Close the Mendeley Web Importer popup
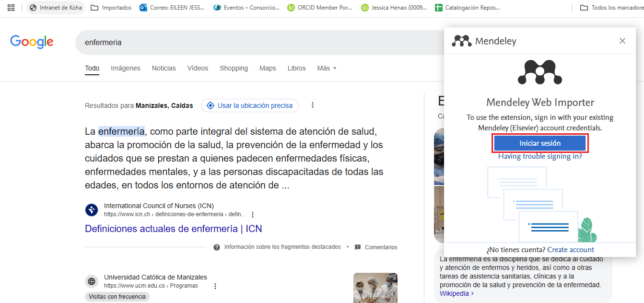Screen dimensions: 644x303 [x=622, y=41]
